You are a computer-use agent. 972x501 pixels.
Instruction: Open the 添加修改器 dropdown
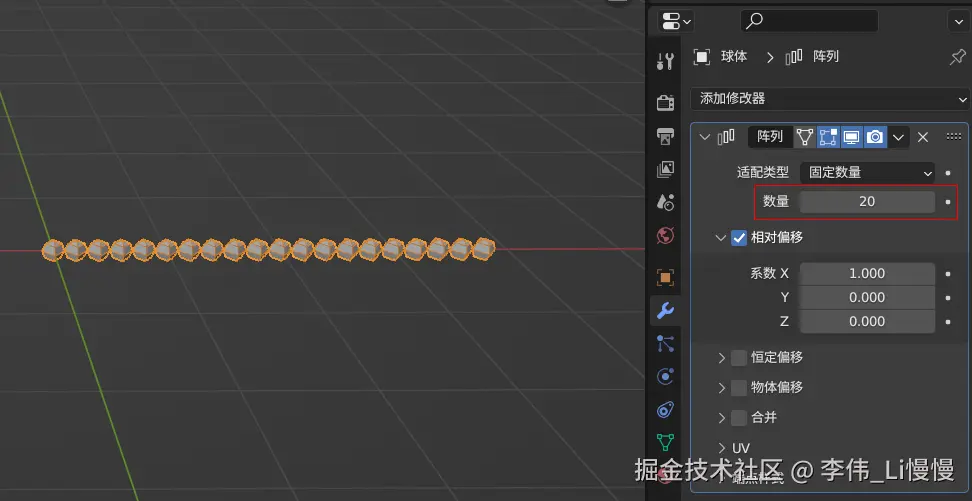(x=830, y=99)
